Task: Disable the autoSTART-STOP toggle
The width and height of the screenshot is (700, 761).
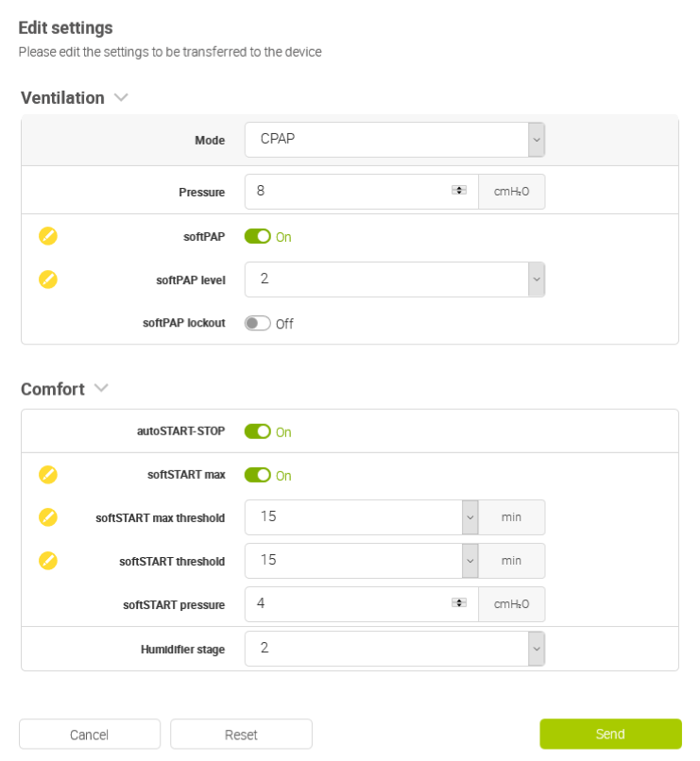Action: [x=257, y=431]
